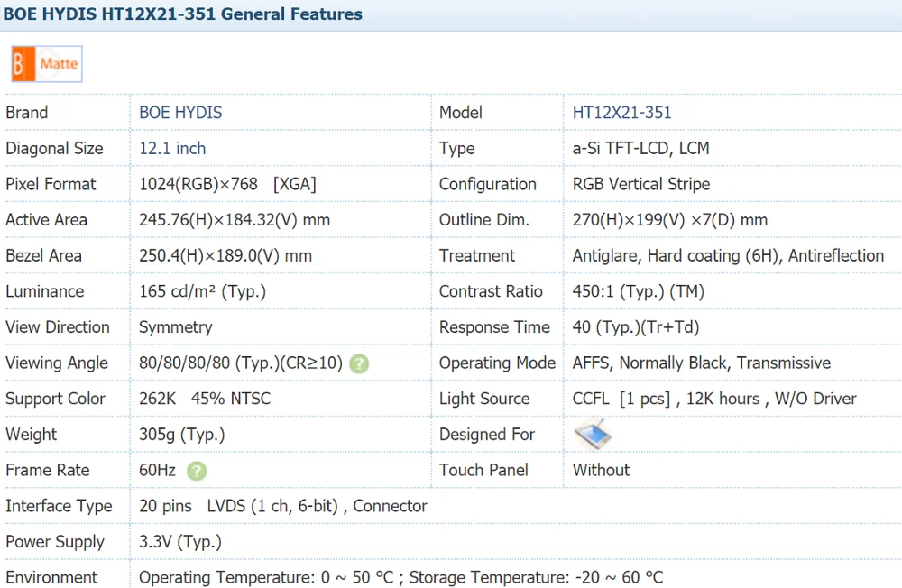The height and width of the screenshot is (588, 902).
Task: Open the HT12X21-351 model link
Action: click(621, 112)
